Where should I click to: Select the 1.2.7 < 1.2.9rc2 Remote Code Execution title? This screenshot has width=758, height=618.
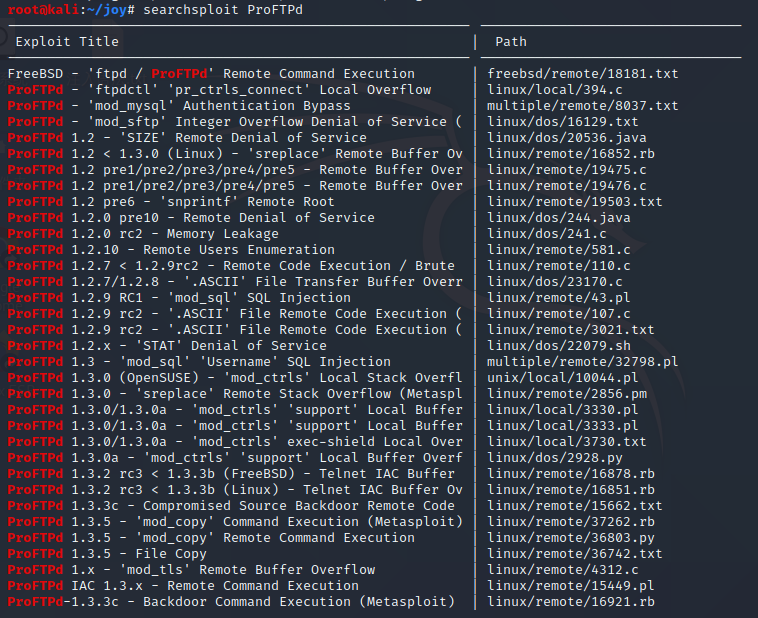[x=231, y=265]
